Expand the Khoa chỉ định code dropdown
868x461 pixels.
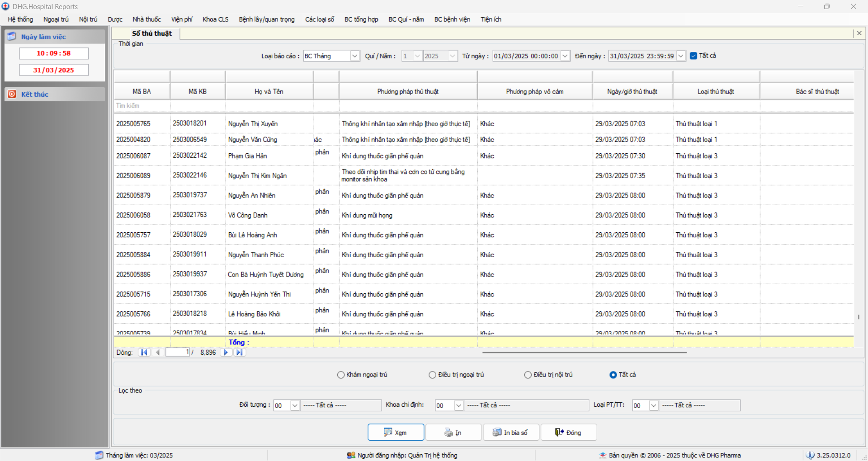click(x=458, y=405)
